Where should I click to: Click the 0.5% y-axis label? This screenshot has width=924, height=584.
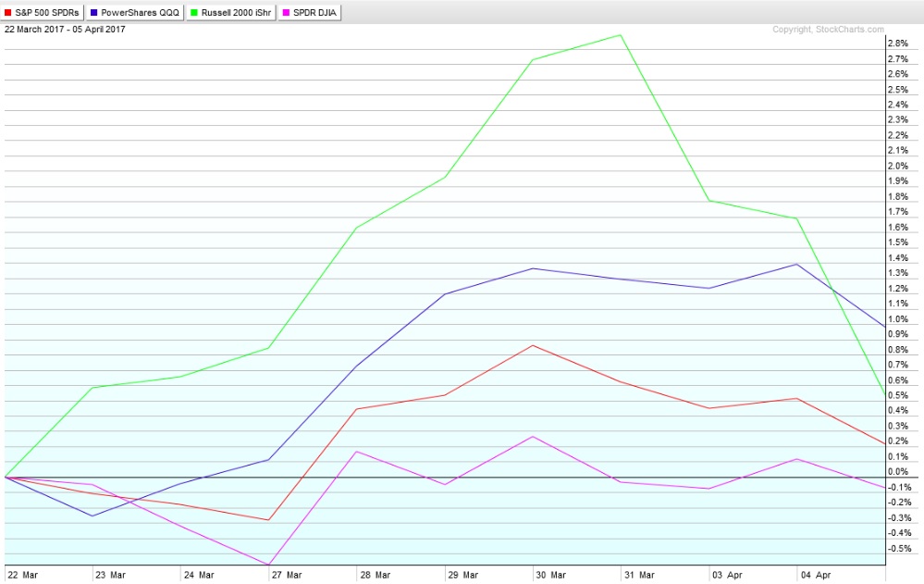(897, 395)
